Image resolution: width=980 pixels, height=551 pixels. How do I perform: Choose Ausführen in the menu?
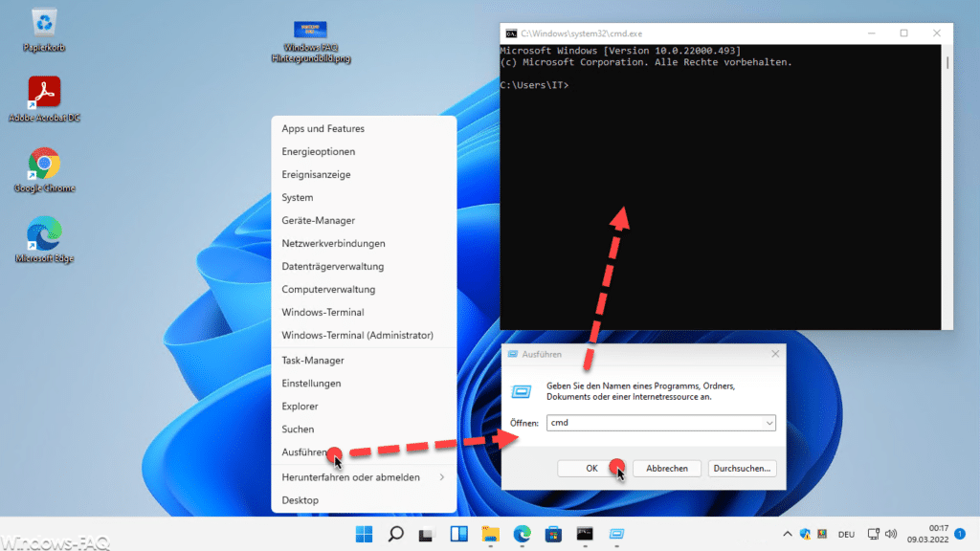pyautogui.click(x=364, y=452)
